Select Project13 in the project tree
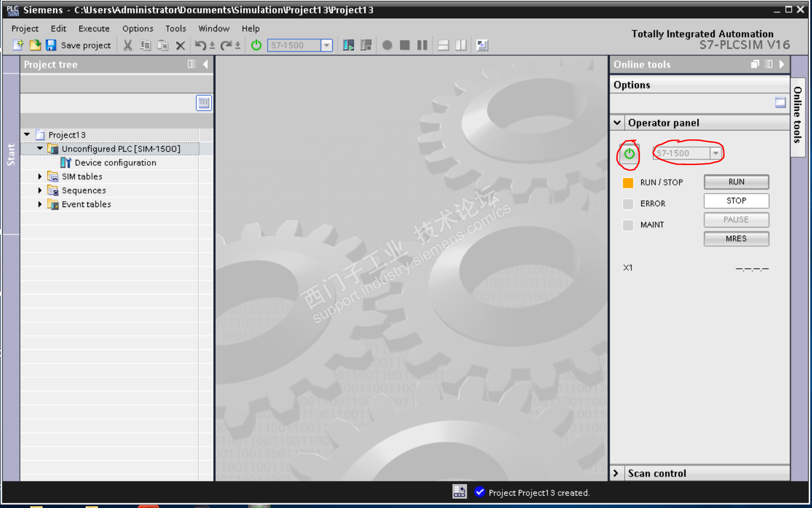Viewport: 812px width, 508px height. 66,135
